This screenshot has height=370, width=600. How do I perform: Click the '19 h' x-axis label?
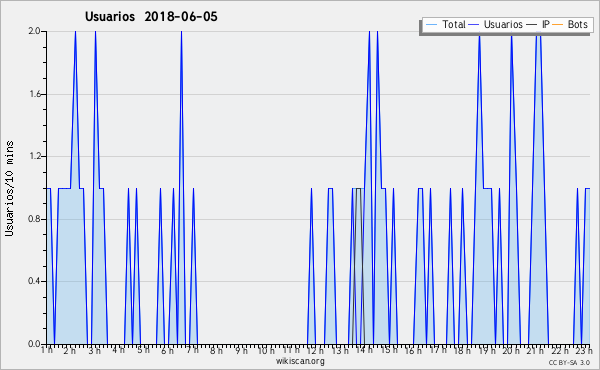click(x=487, y=350)
